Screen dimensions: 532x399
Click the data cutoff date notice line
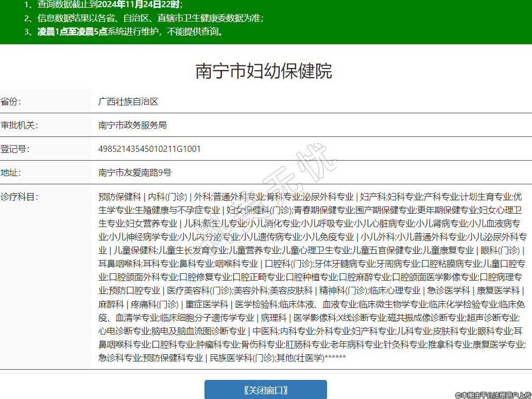[x=103, y=5]
